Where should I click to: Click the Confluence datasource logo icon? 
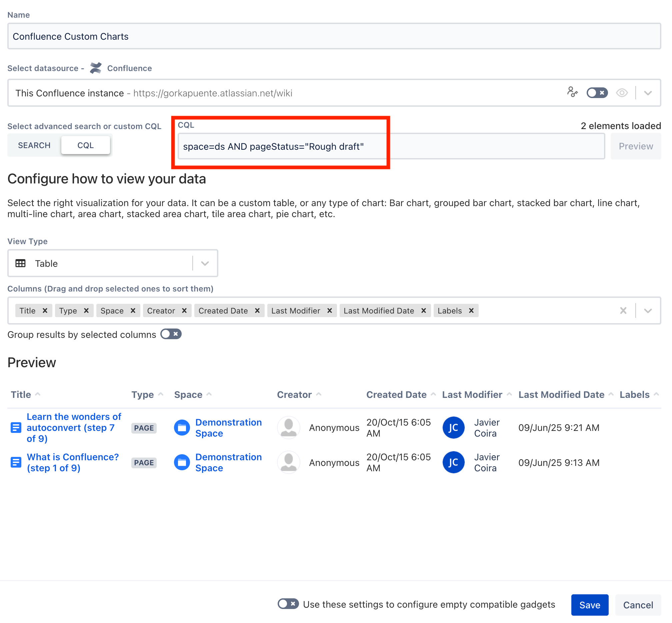[96, 68]
